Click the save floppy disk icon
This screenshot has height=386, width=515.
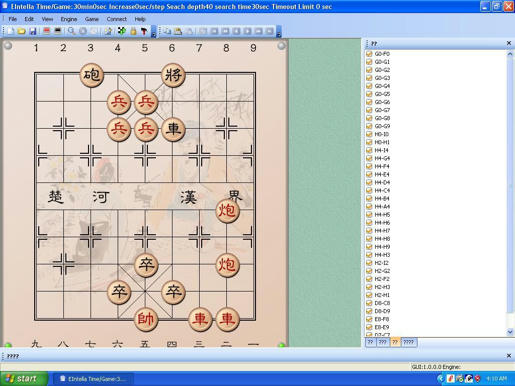33,31
